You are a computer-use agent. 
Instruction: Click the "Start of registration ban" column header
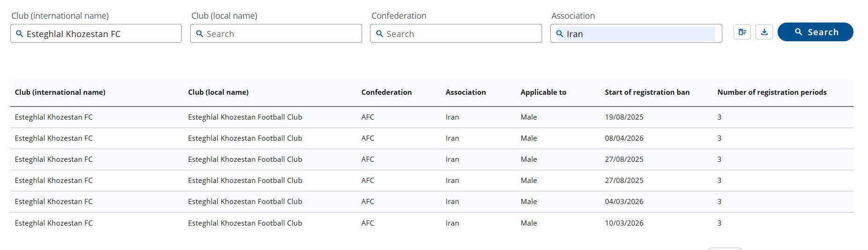[x=647, y=92]
